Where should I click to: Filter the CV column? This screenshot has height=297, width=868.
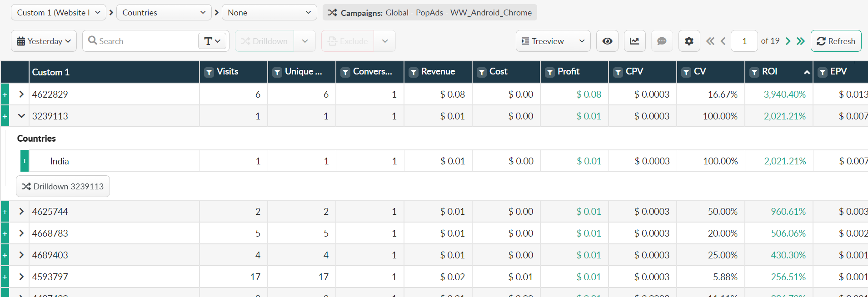pyautogui.click(x=686, y=72)
